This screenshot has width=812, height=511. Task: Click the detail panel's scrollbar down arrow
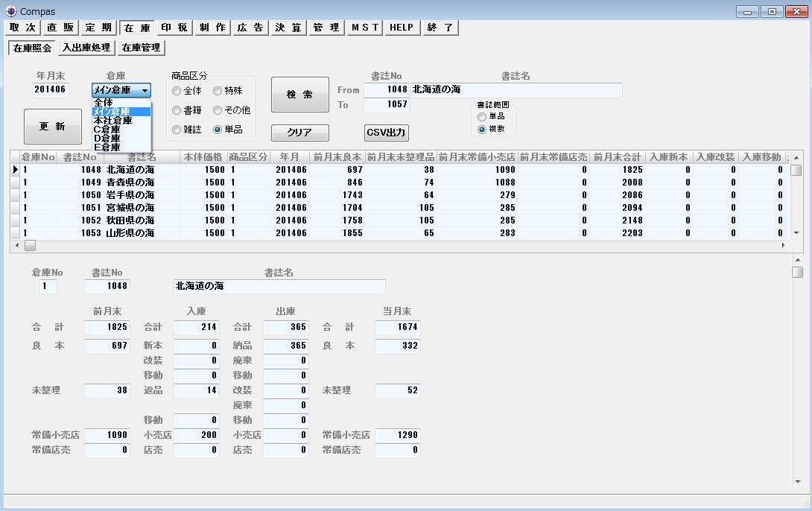click(x=798, y=482)
